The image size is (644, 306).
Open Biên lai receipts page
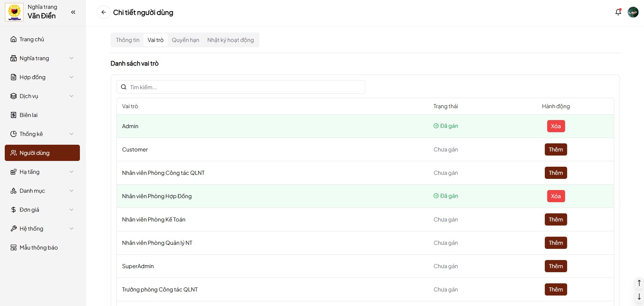28,115
